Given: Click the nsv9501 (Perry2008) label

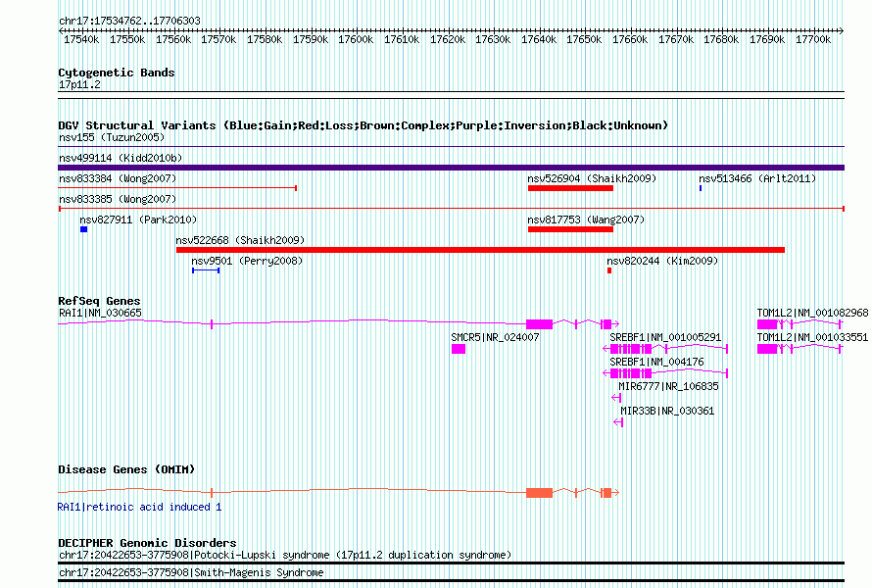Looking at the screenshot, I should [247, 261].
